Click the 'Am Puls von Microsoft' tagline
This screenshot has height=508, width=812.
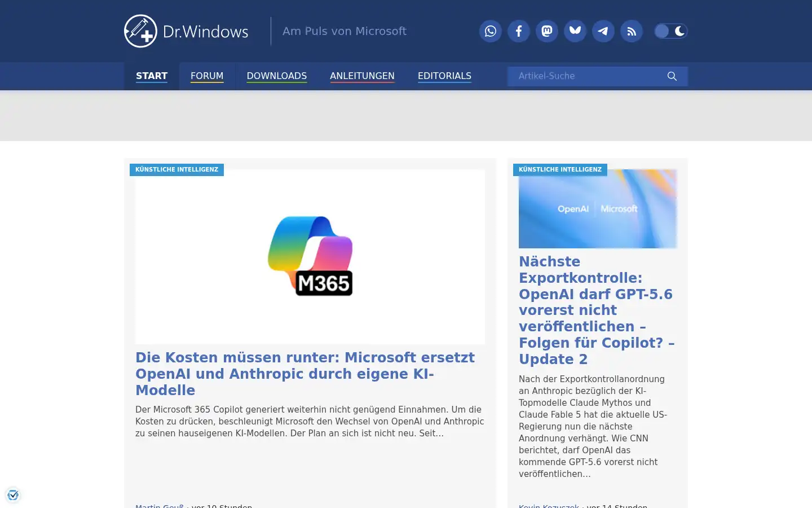pyautogui.click(x=345, y=31)
